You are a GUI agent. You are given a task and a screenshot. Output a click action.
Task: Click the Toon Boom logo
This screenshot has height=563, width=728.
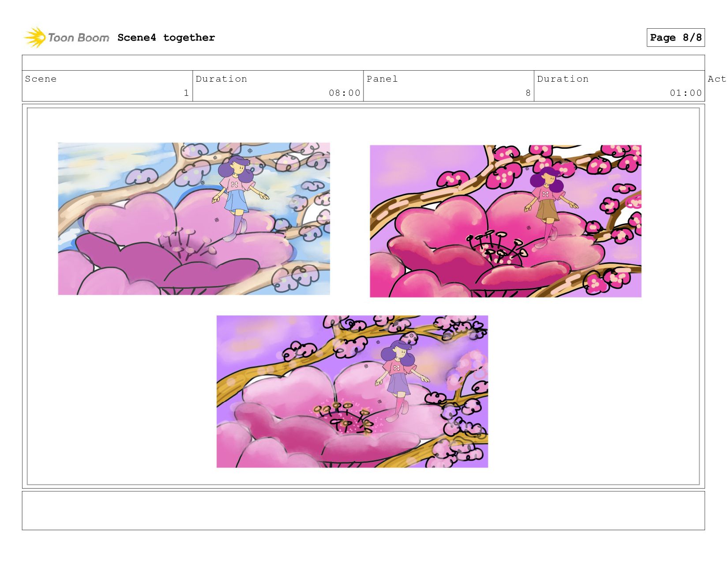[66, 38]
